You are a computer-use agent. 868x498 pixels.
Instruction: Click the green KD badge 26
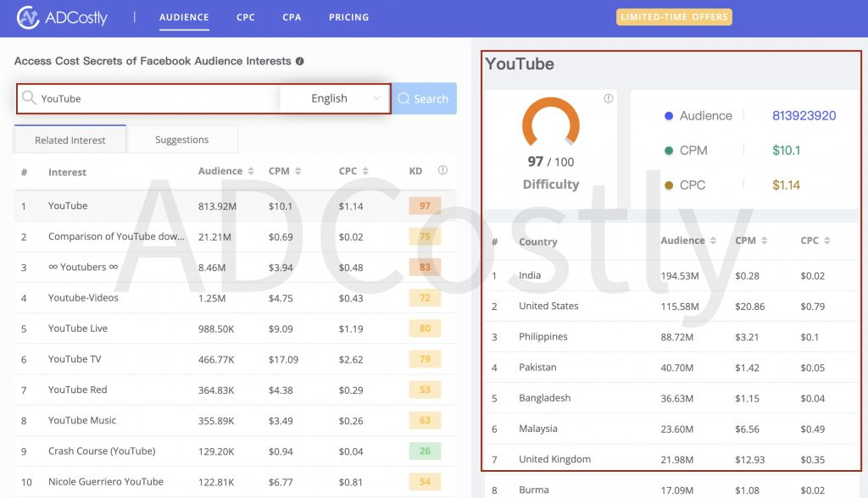425,451
